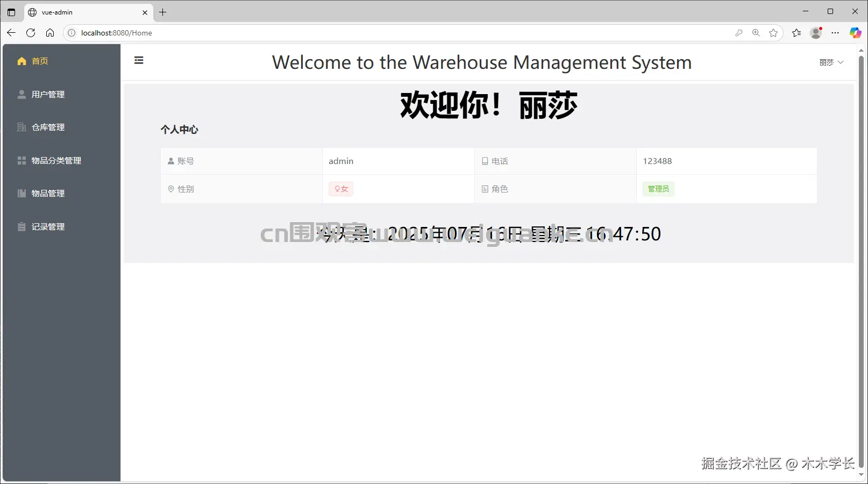868x484 pixels.
Task: Click the warehouse building icon for 仓库管理
Action: click(21, 127)
